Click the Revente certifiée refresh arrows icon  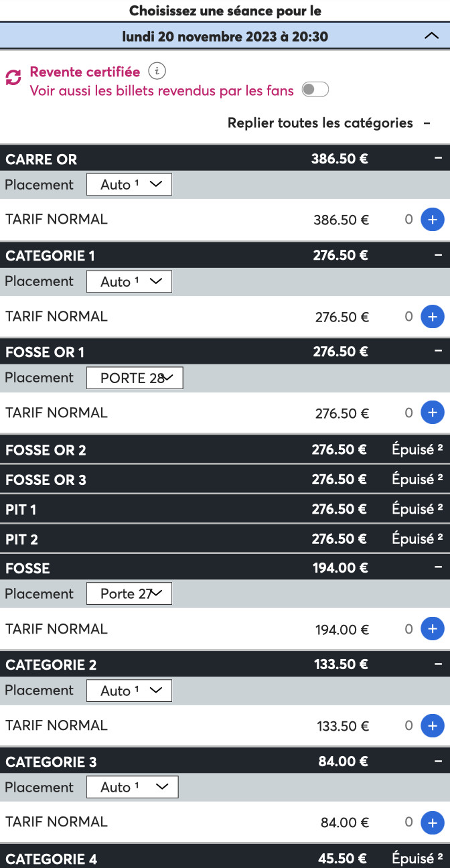13,78
